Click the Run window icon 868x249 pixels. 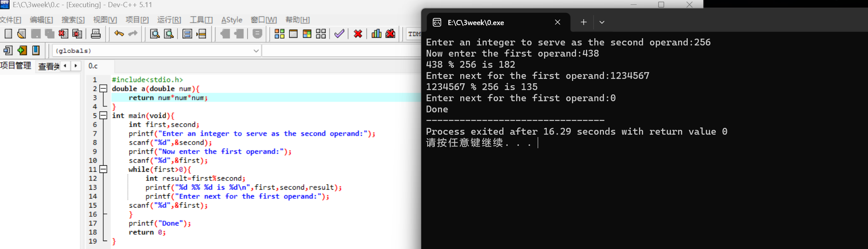pos(293,34)
